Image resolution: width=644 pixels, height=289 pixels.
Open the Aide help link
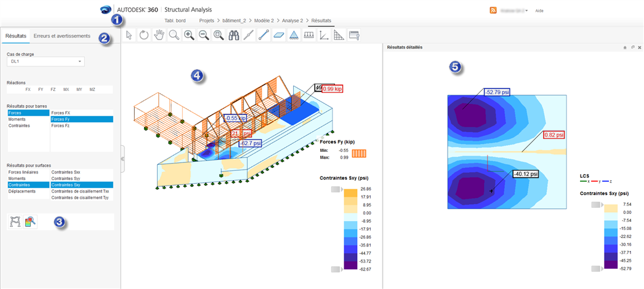539,11
